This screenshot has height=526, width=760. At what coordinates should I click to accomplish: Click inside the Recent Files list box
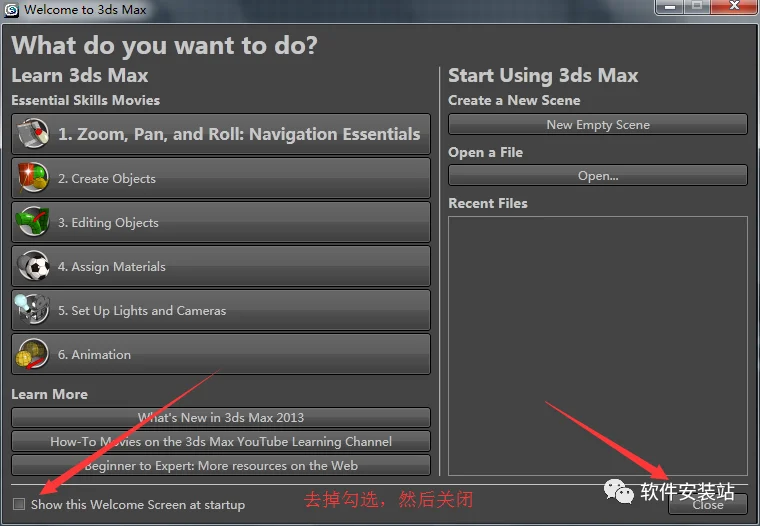[598, 346]
